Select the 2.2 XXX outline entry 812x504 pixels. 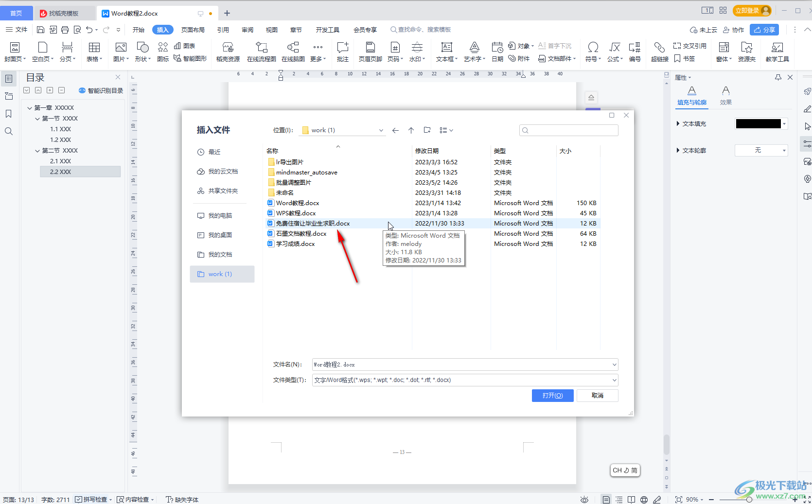tap(80, 172)
